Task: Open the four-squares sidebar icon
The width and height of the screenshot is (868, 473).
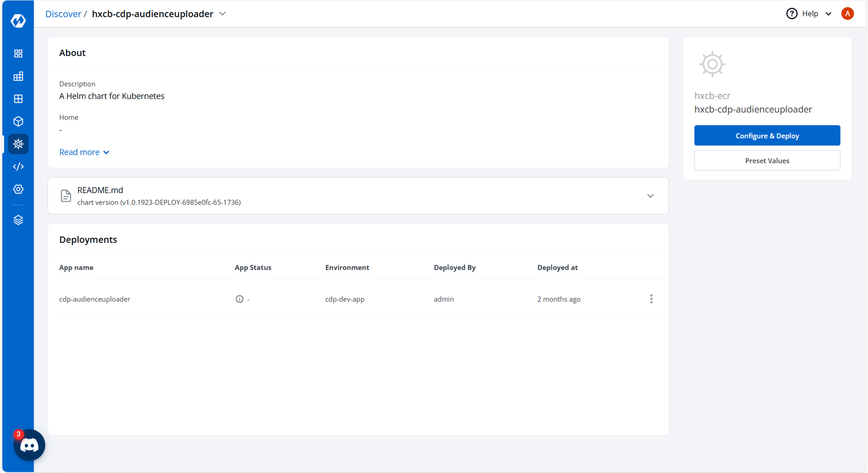Action: pos(18,54)
